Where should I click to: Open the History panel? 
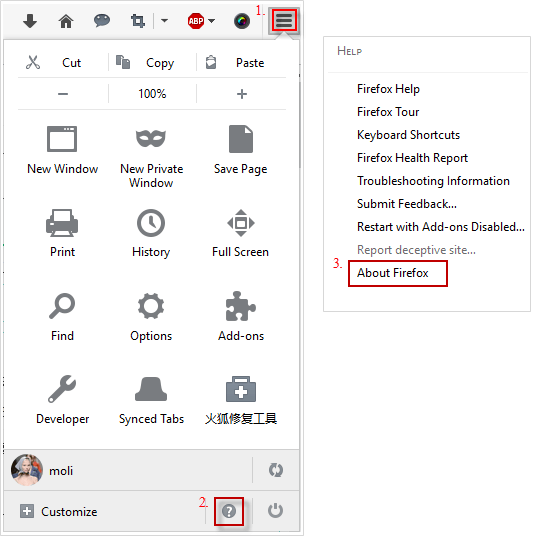coord(151,233)
